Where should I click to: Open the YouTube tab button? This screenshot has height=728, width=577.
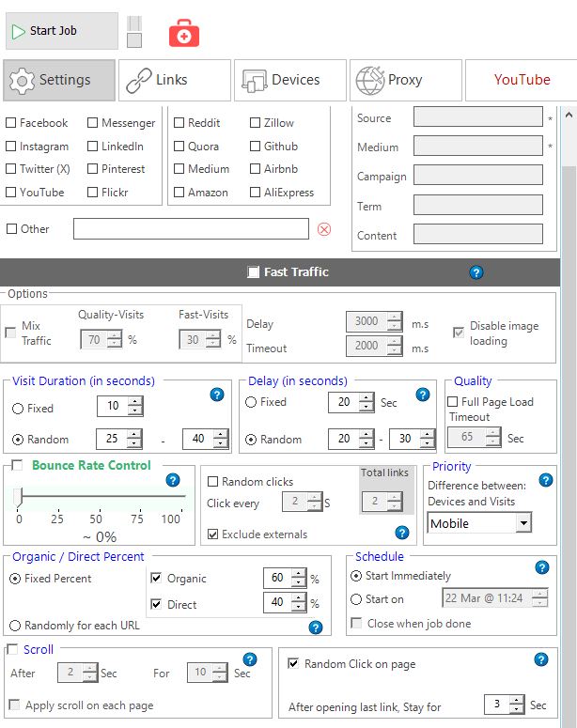click(x=522, y=80)
